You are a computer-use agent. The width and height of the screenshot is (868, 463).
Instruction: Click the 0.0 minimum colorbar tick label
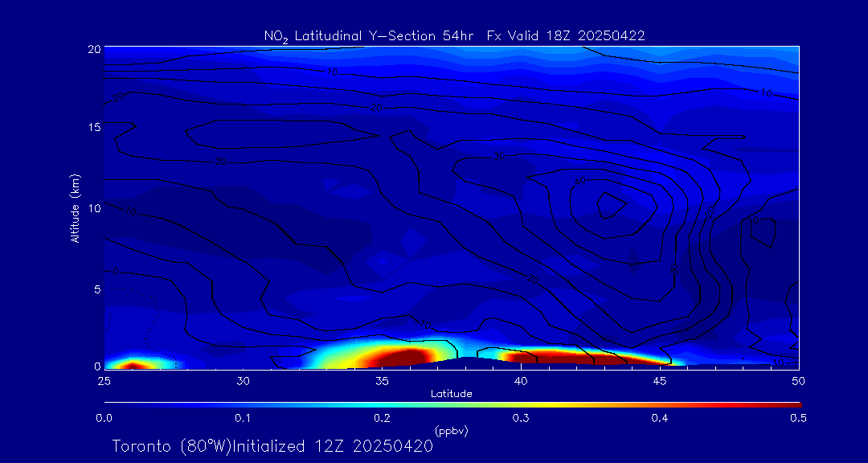pos(104,418)
